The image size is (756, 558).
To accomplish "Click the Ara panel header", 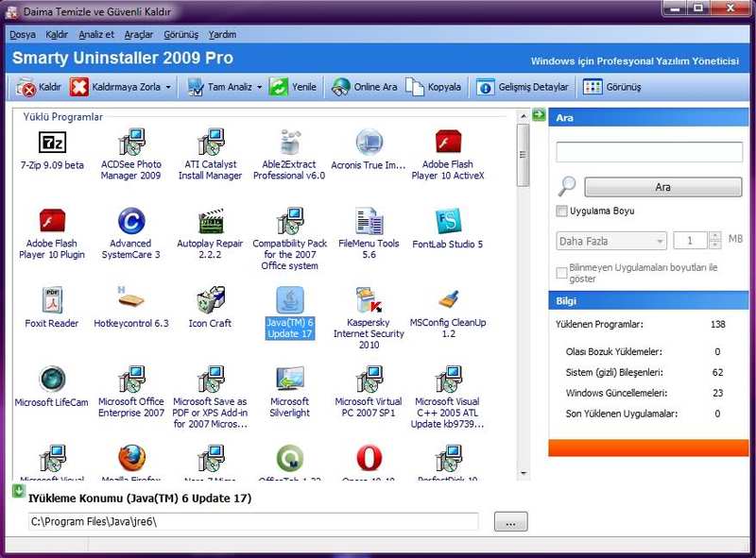I will click(x=648, y=118).
